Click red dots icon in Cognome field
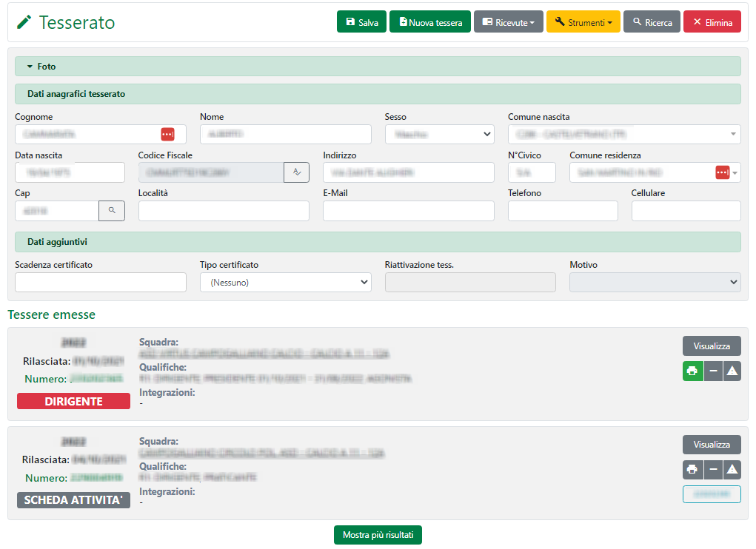This screenshot has height=549, width=756. tap(167, 134)
